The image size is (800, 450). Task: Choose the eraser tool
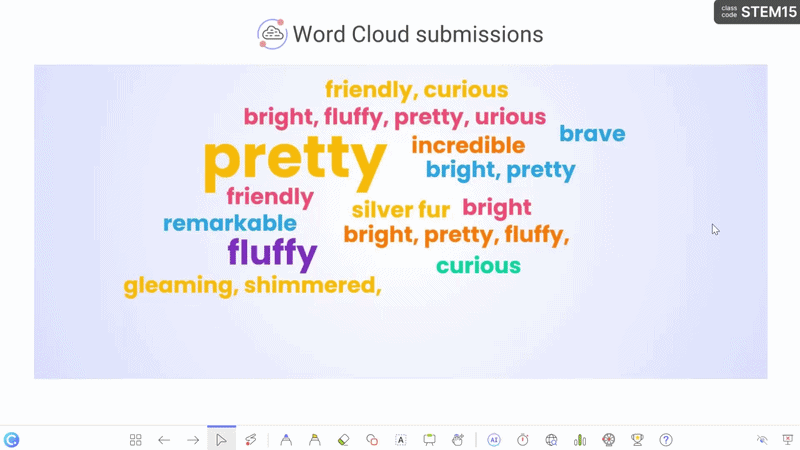343,440
